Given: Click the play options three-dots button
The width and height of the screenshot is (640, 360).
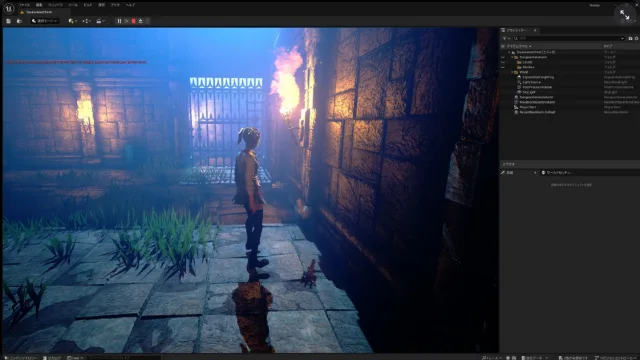Looking at the screenshot, I should tap(148, 21).
